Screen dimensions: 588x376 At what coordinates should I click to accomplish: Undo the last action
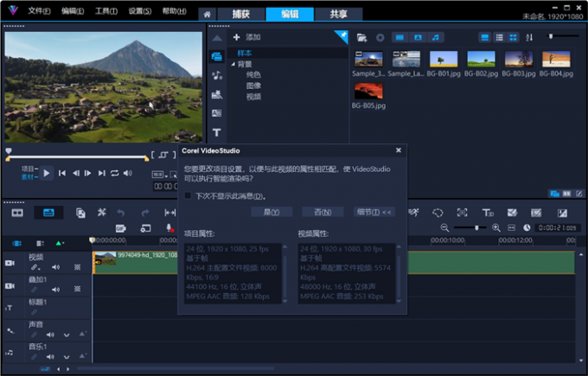click(x=120, y=213)
